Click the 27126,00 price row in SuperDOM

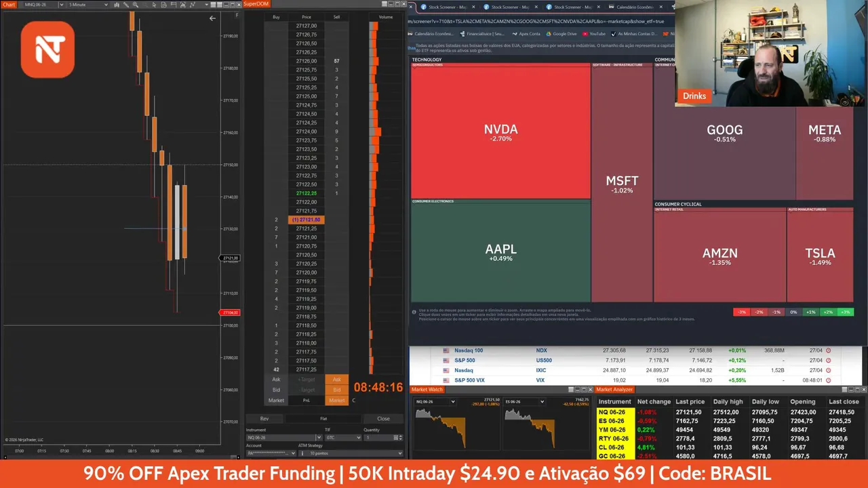coord(307,61)
